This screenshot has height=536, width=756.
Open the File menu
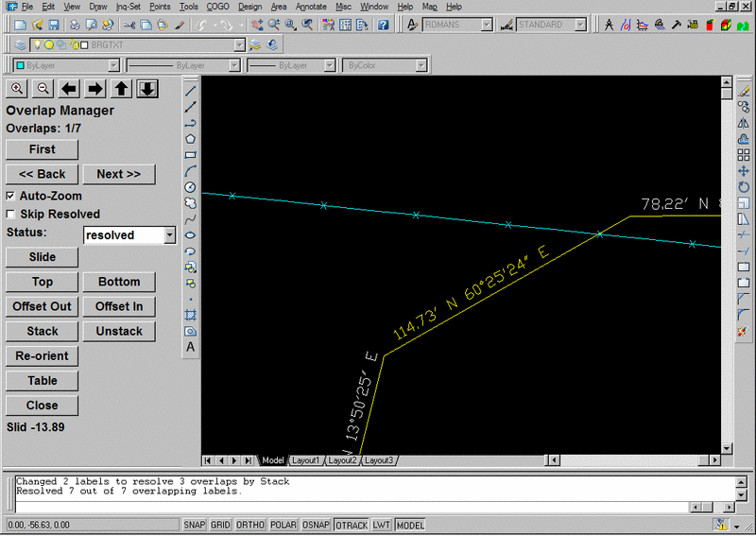point(27,7)
